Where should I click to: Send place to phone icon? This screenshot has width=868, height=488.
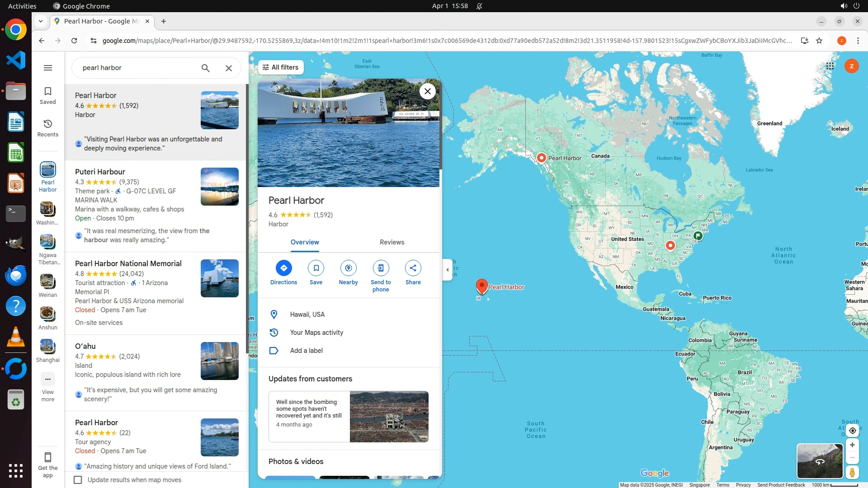(381, 268)
